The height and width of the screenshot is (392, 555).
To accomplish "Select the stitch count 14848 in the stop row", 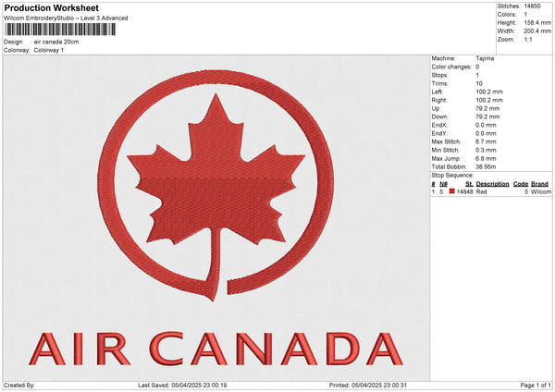I will (464, 191).
